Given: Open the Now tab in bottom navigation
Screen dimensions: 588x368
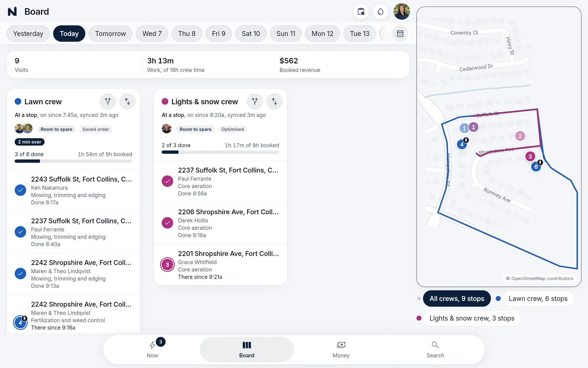Looking at the screenshot, I should point(152,349).
